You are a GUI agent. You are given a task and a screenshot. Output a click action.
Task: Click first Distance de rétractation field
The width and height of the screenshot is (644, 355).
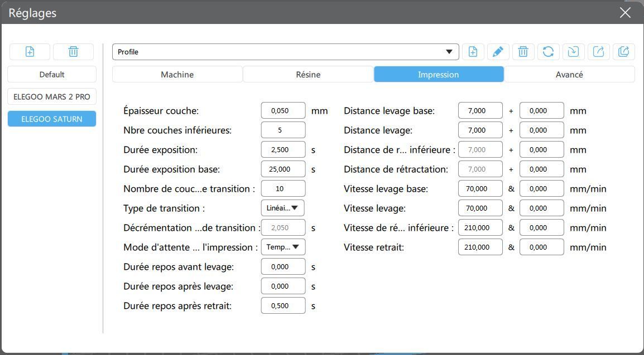click(480, 169)
